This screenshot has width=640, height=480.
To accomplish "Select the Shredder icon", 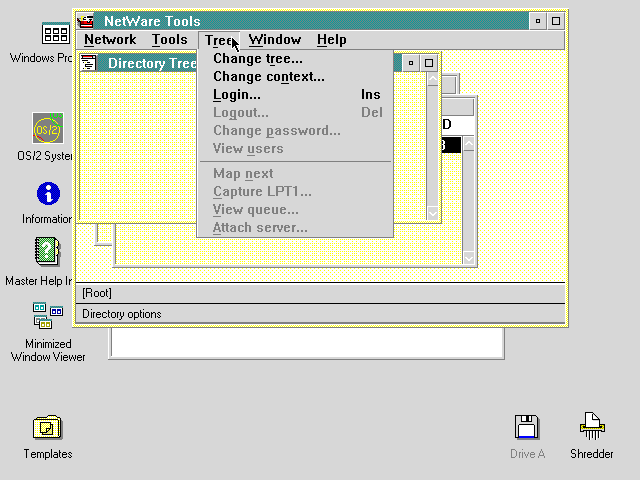I will (592, 426).
